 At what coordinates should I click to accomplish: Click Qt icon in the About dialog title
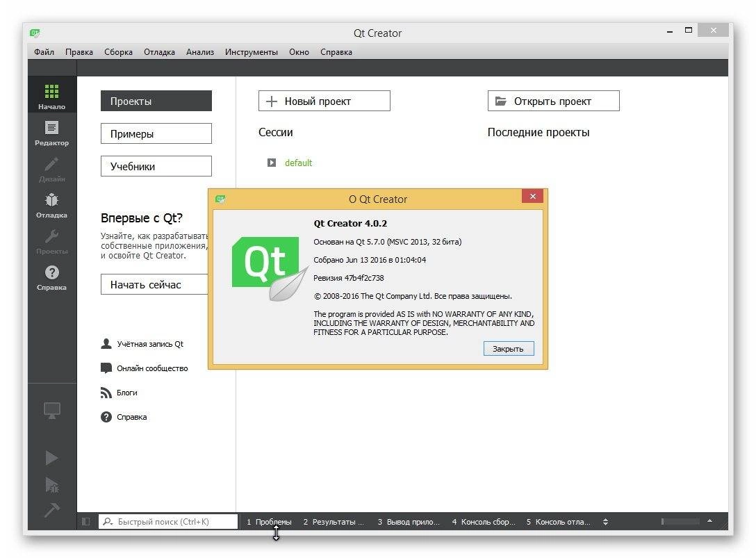click(220, 199)
